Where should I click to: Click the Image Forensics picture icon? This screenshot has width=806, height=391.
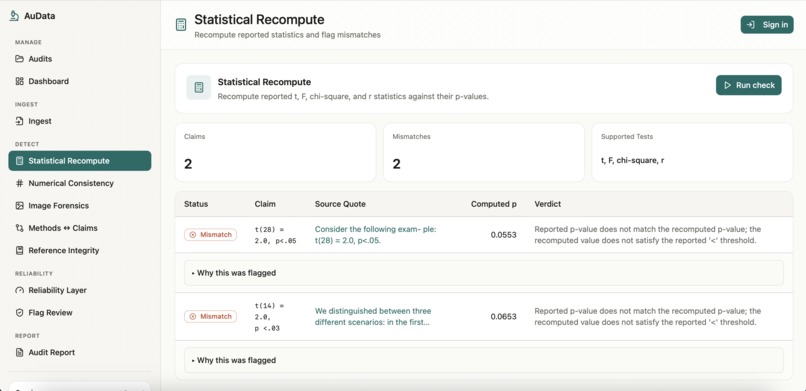[x=20, y=206]
